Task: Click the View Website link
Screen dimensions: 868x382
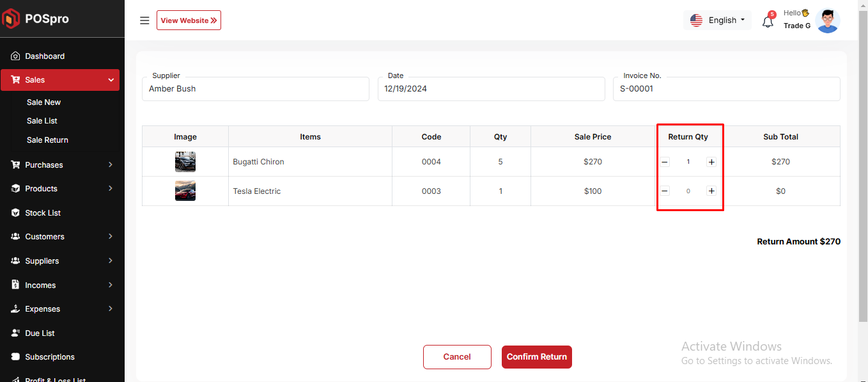Action: 189,20
